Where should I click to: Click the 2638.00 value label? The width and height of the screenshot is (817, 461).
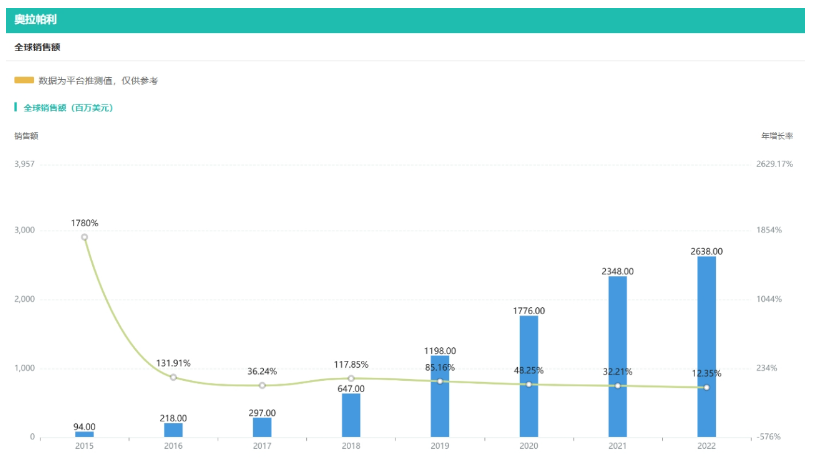pos(707,252)
